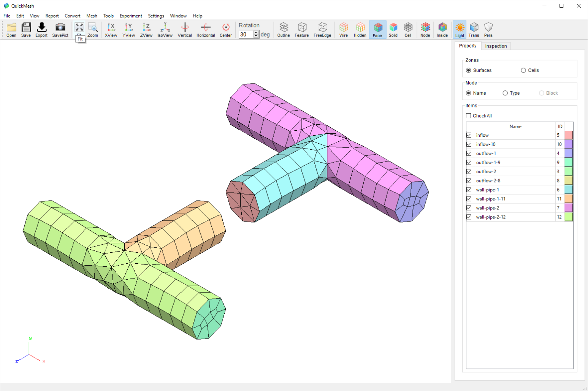Open the Tools menu
Screen dimensions: 588x391
pos(108,16)
